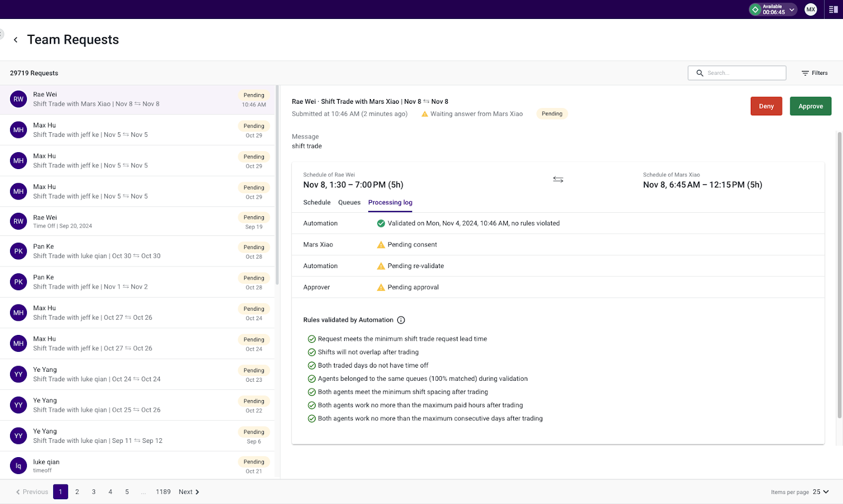
Task: Click warning icon next to Pending approval
Action: (381, 287)
